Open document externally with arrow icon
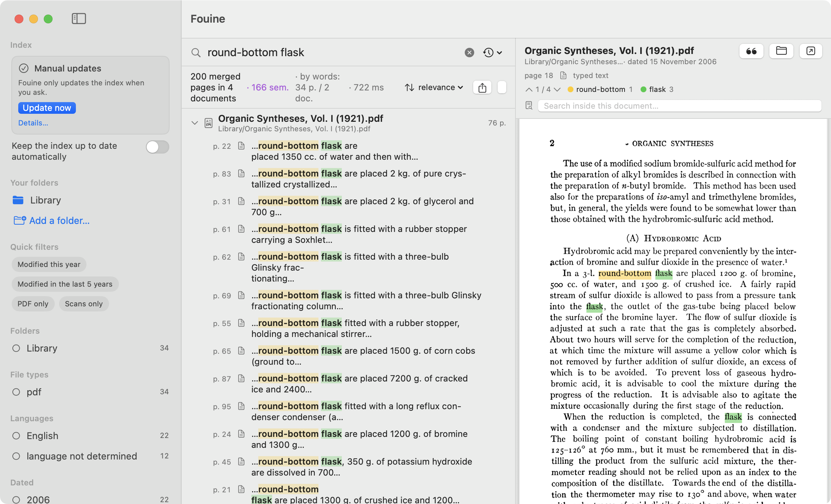 point(811,51)
